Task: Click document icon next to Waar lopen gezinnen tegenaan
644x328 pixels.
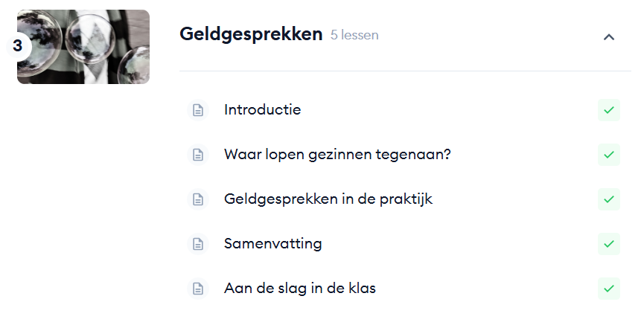Action: click(x=197, y=155)
